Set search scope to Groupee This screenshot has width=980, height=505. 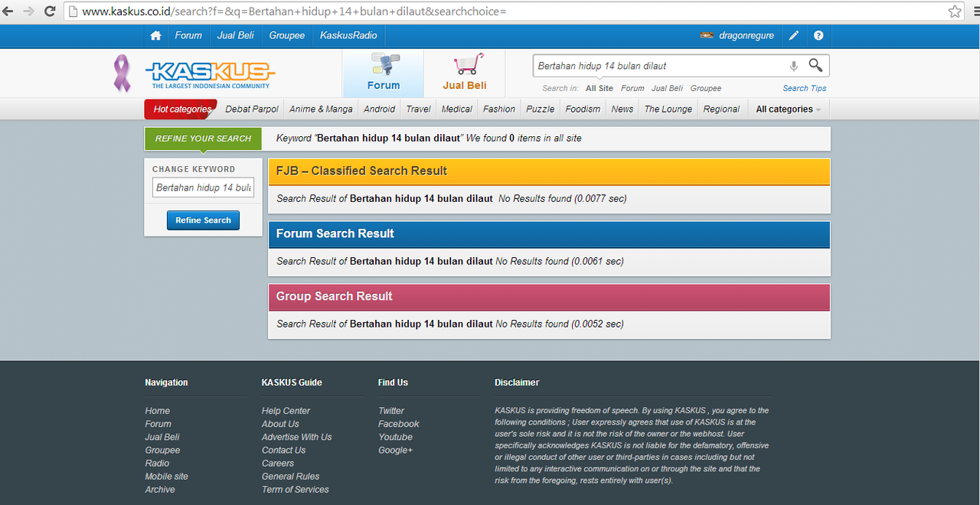[706, 89]
